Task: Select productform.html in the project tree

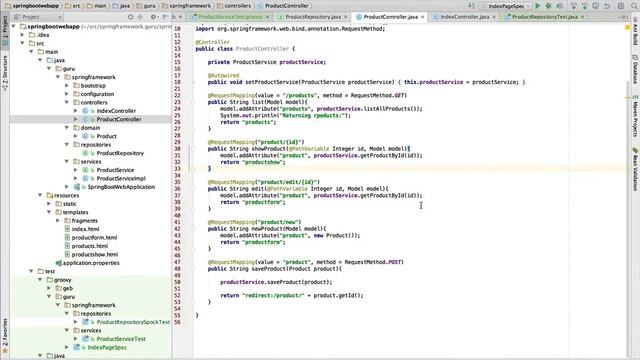Action: point(94,238)
